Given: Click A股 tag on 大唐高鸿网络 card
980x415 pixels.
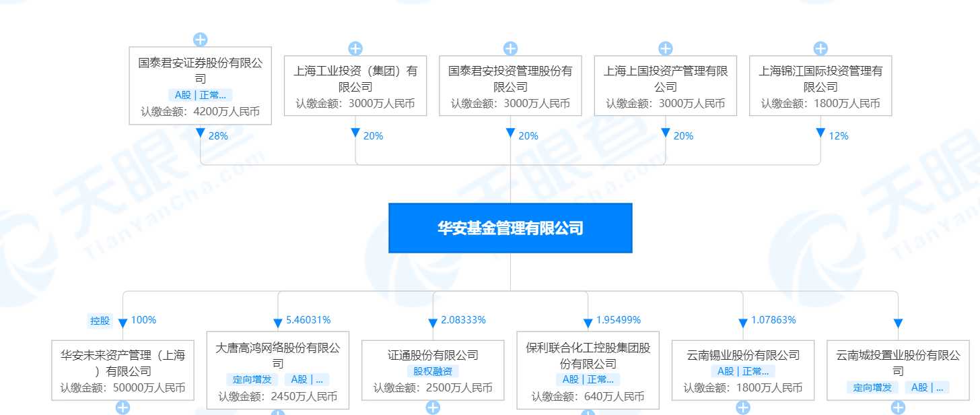Looking at the screenshot, I should coord(307,379).
